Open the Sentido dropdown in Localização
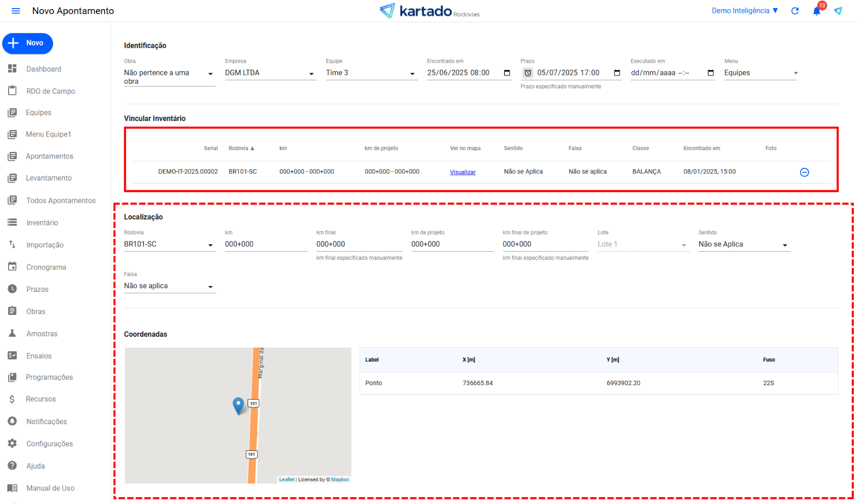This screenshot has width=858, height=504. click(785, 245)
